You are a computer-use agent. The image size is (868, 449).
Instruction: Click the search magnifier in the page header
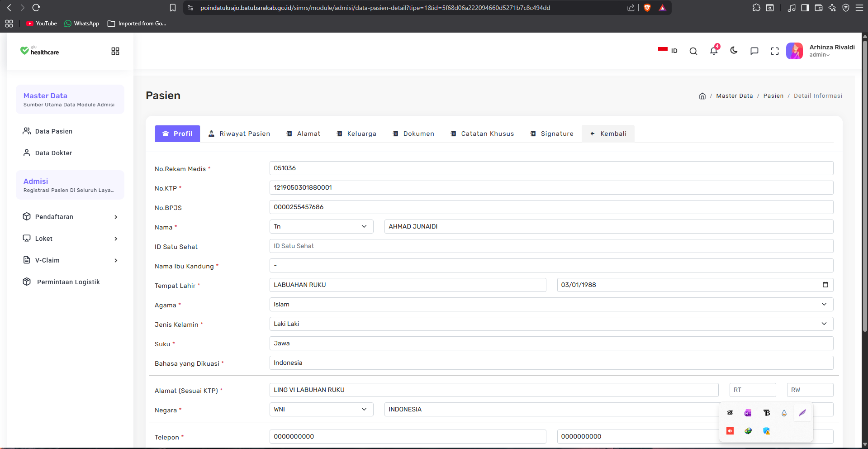tap(693, 51)
